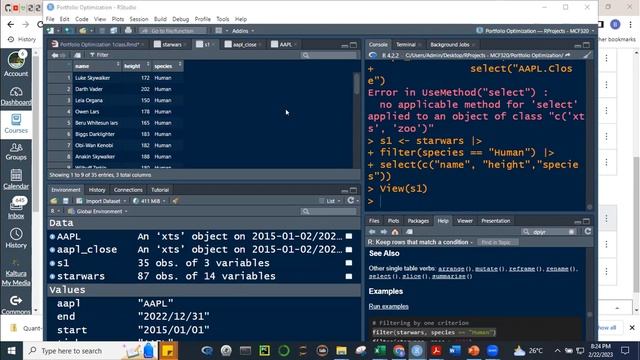
Task: Open the R language selector dropdown
Action: tap(55, 211)
